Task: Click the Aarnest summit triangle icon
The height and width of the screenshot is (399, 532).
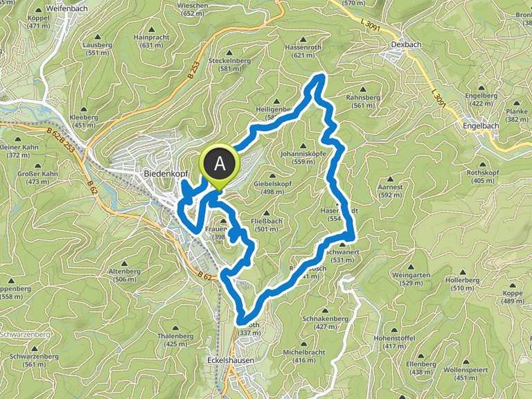Action: [390, 179]
